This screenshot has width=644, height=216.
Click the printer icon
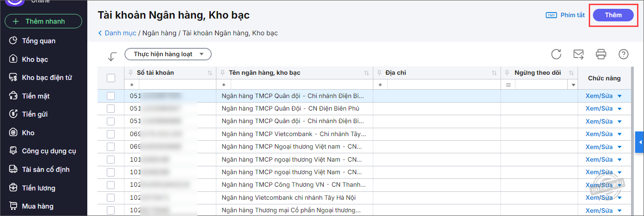(x=601, y=54)
